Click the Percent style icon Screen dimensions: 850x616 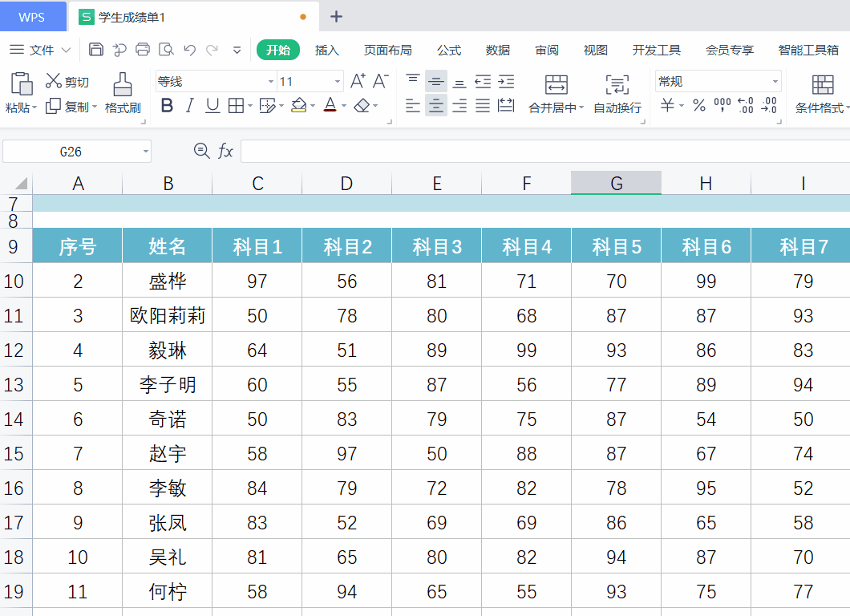pyautogui.click(x=698, y=104)
